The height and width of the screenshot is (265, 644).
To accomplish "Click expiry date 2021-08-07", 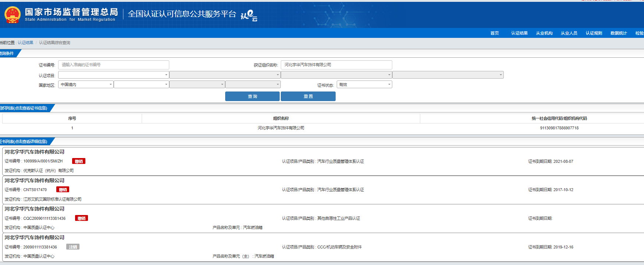I will 563,161.
